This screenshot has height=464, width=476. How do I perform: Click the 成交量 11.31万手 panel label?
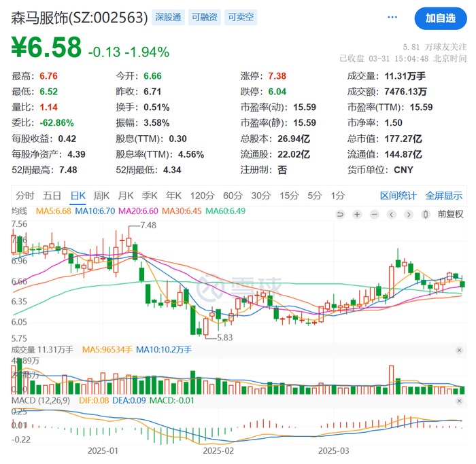tap(42, 350)
